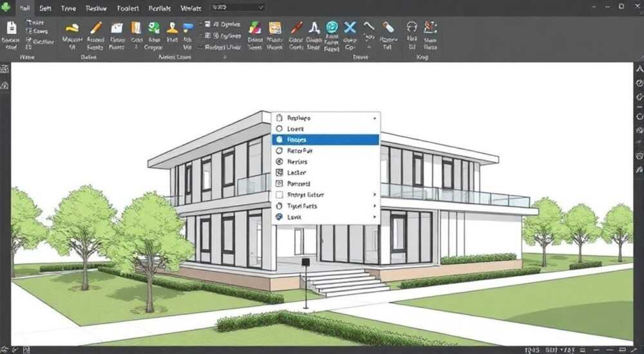
Task: Open the ribbon group launcher at bottom edge
Action: pyautogui.click(x=225, y=57)
